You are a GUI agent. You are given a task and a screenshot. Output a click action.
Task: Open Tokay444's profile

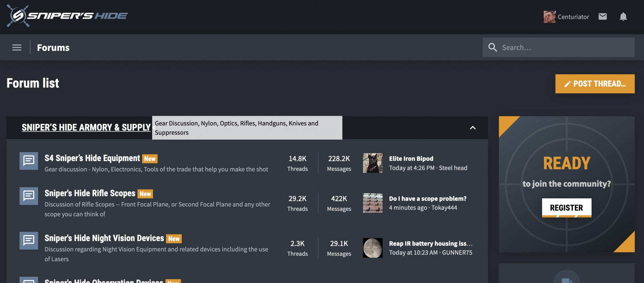coord(444,208)
